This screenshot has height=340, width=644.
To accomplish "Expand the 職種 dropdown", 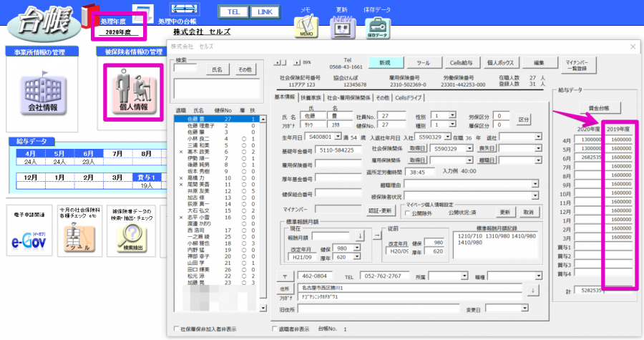I will pos(538,276).
